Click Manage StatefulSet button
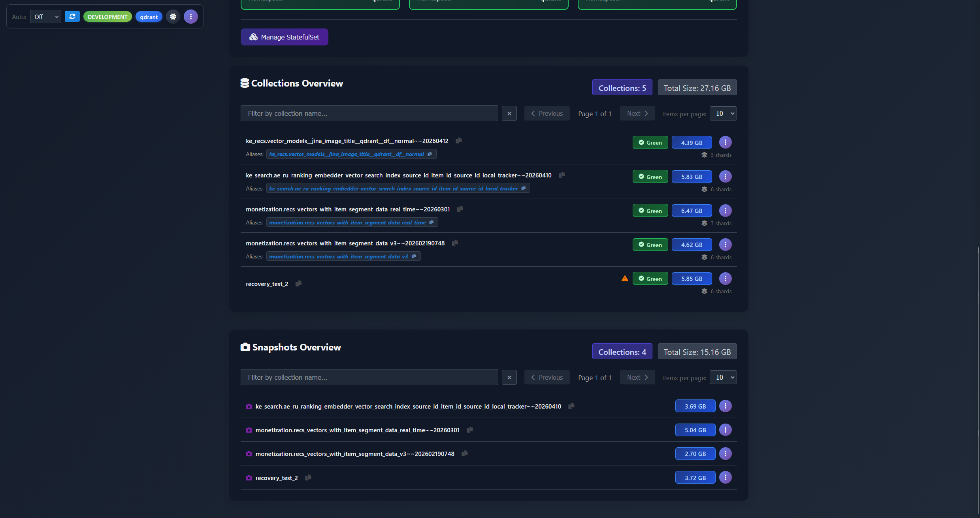The image size is (980, 518). point(284,37)
